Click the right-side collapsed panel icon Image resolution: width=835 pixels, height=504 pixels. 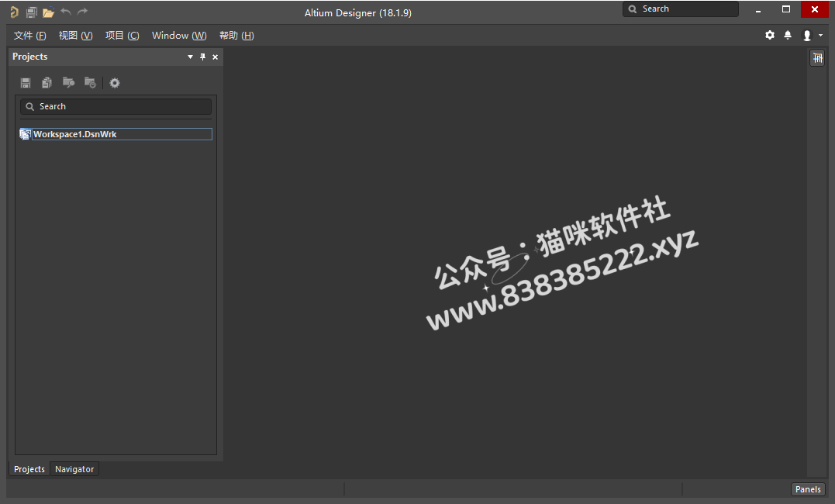817,57
